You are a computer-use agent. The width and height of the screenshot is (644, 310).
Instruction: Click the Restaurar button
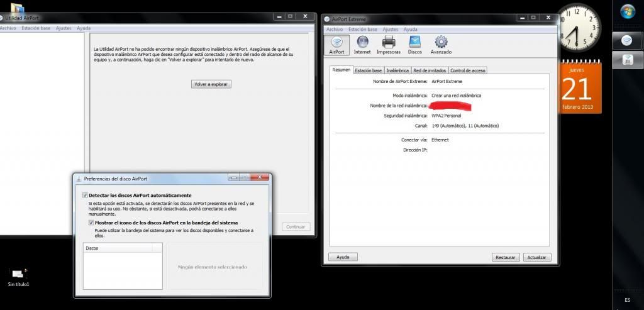pos(505,257)
